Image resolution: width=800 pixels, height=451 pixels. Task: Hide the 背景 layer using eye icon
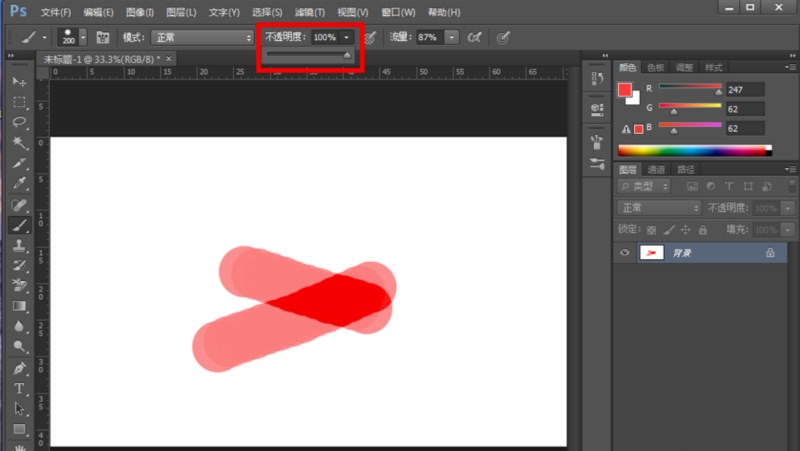coord(625,254)
